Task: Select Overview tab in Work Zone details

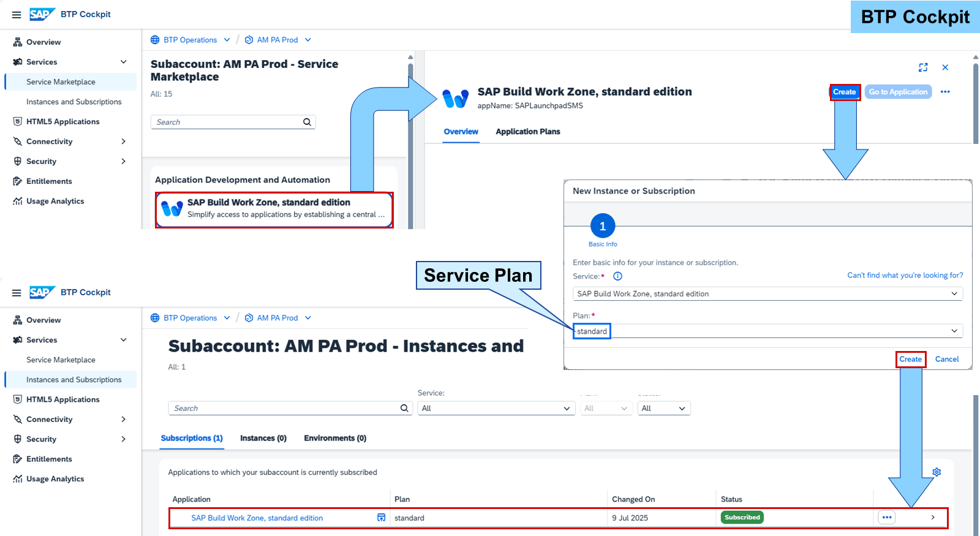Action: [x=461, y=132]
